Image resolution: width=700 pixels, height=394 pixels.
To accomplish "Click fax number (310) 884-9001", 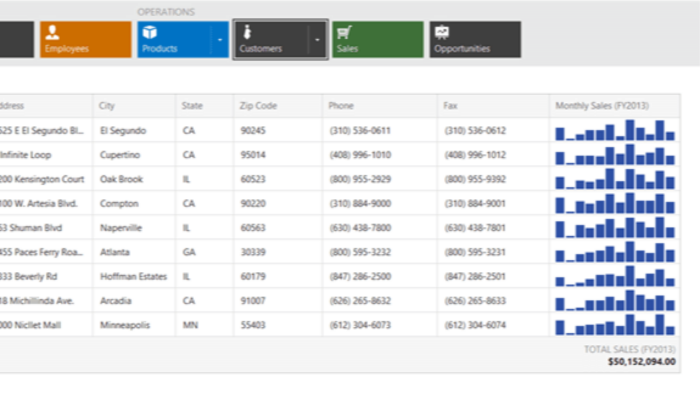I will [475, 203].
